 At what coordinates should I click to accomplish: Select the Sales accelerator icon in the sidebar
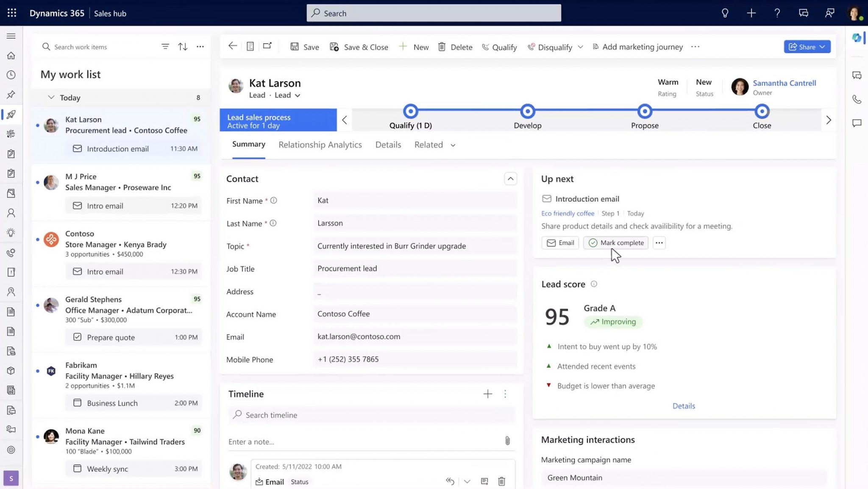(x=11, y=115)
